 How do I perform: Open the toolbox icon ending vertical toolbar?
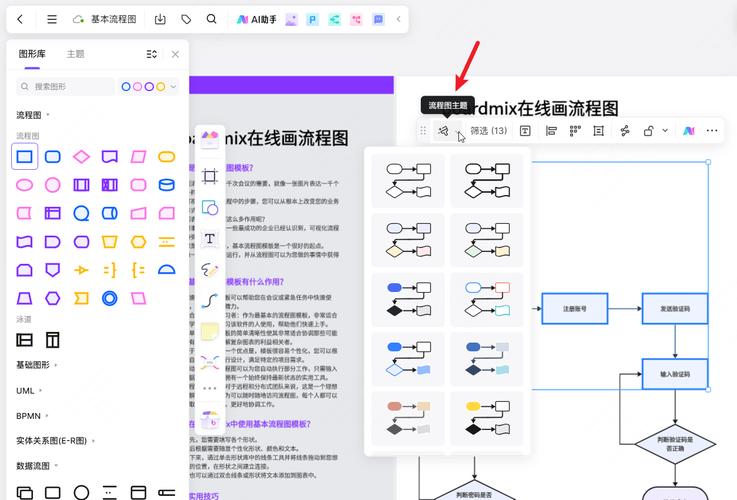(210, 420)
